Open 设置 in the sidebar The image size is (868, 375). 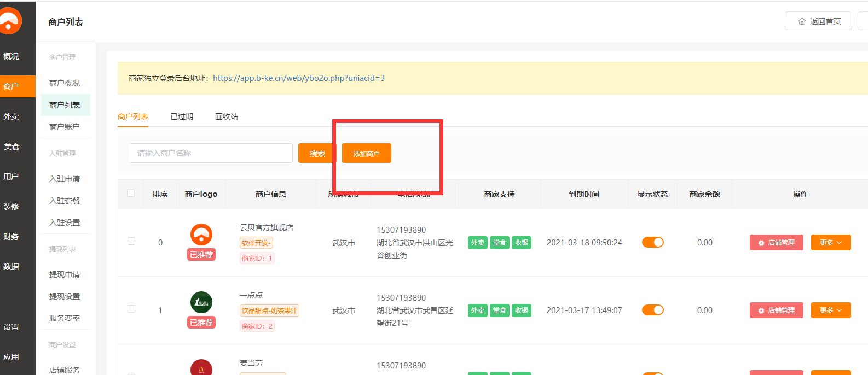point(11,327)
